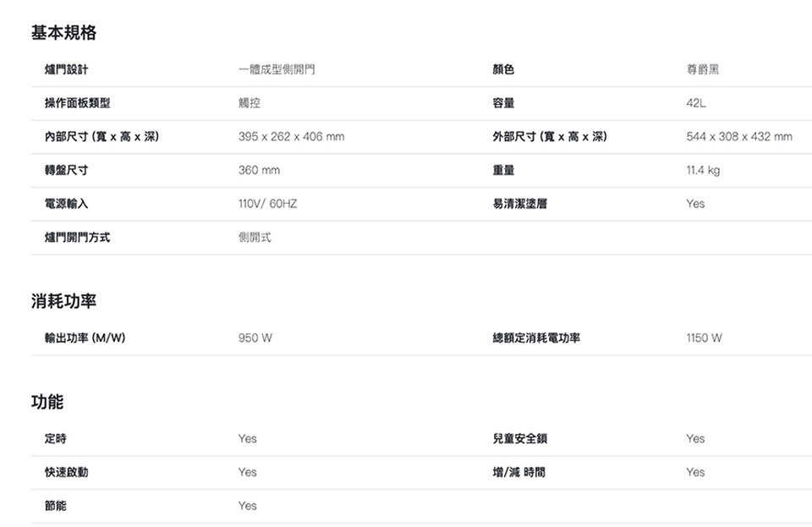Click the 11.4 kg weight value

[704, 171]
